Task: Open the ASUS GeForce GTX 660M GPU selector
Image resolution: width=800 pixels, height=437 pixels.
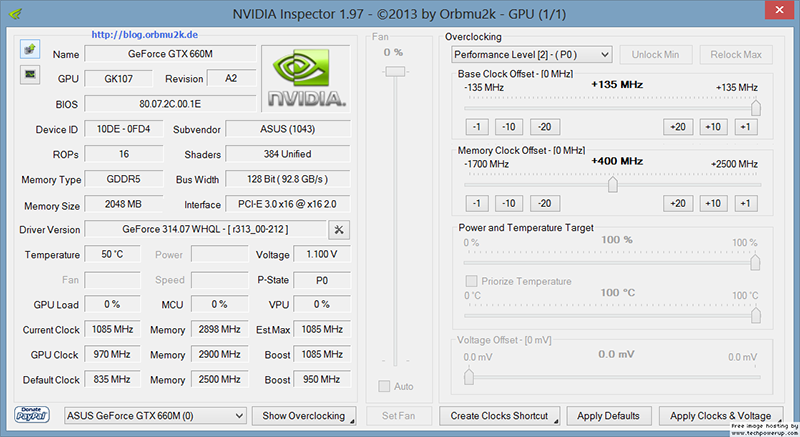Action: (155, 416)
